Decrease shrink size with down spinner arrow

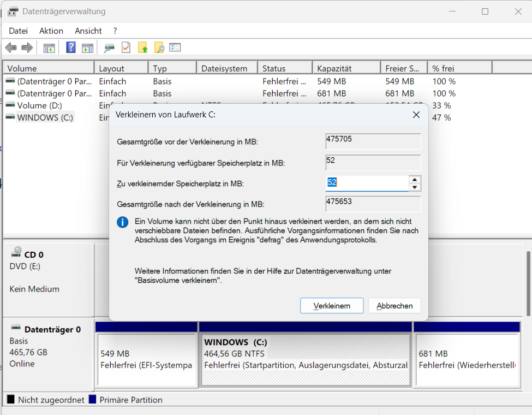coord(415,187)
